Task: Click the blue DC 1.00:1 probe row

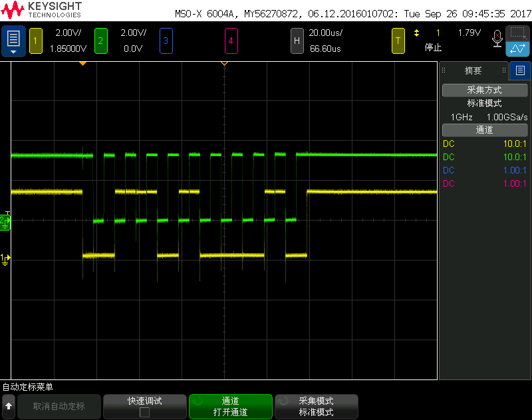Action: pos(485,170)
